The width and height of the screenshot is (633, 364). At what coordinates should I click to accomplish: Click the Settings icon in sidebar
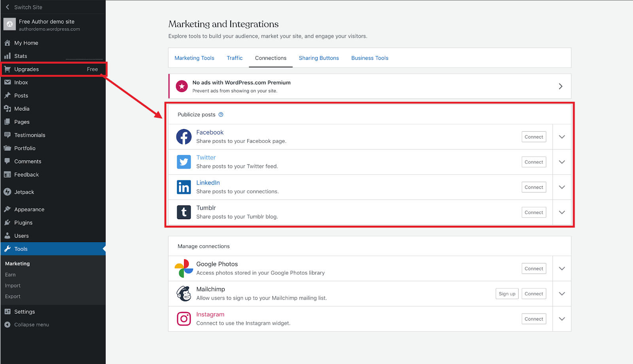pyautogui.click(x=7, y=311)
